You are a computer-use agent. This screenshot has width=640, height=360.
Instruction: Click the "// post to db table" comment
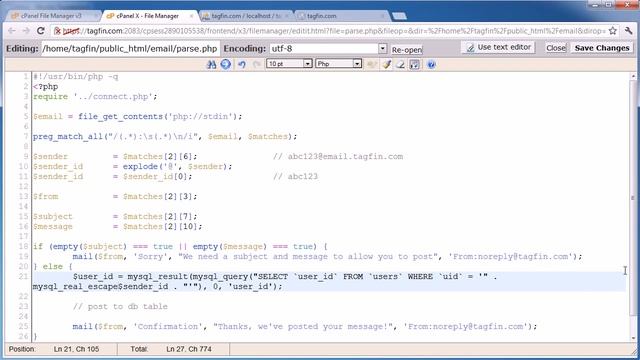point(120,307)
